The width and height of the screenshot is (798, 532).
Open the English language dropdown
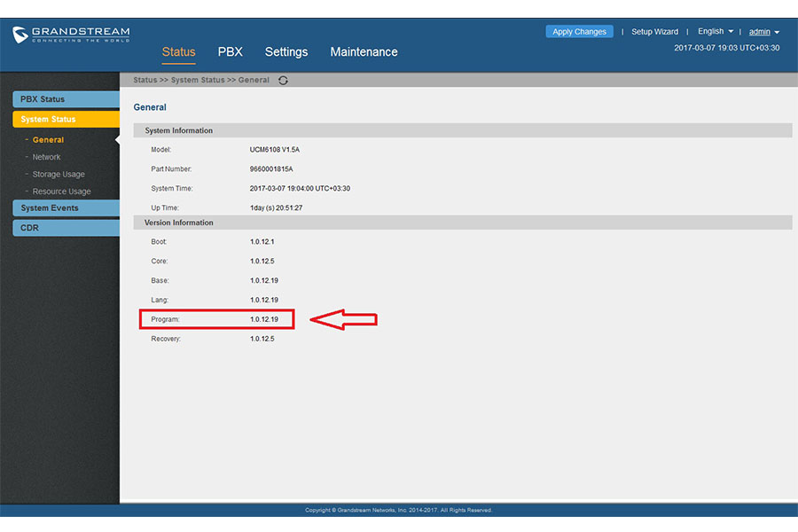tap(715, 31)
